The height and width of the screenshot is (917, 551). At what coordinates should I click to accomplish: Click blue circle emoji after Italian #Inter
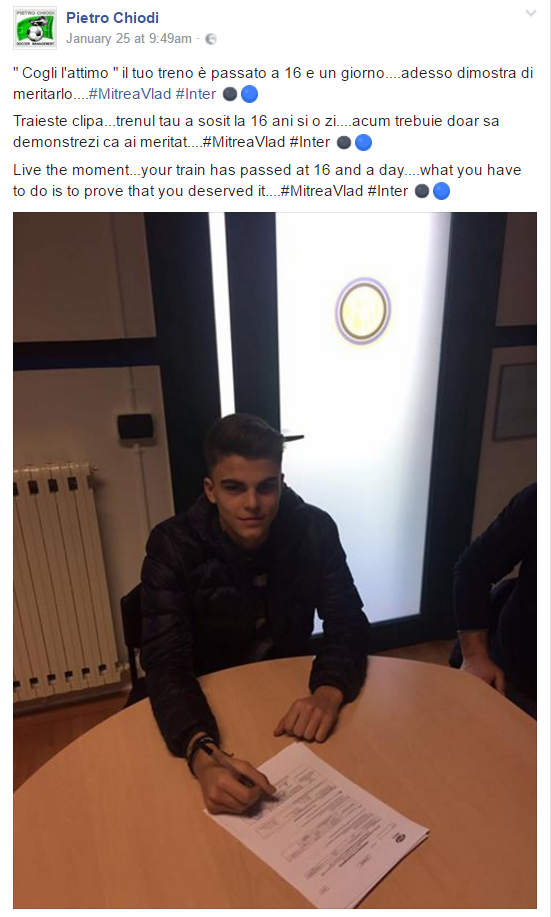[x=250, y=94]
